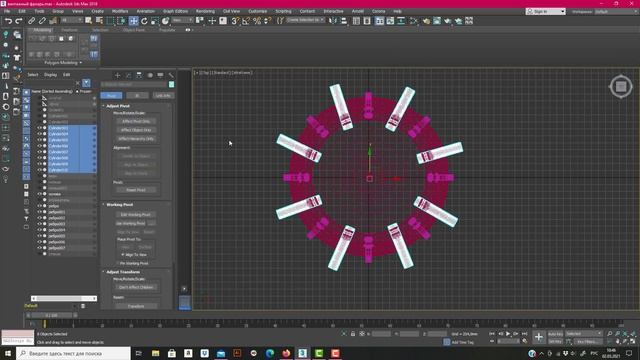Activate the Select and Scale tool

[x=155, y=21]
